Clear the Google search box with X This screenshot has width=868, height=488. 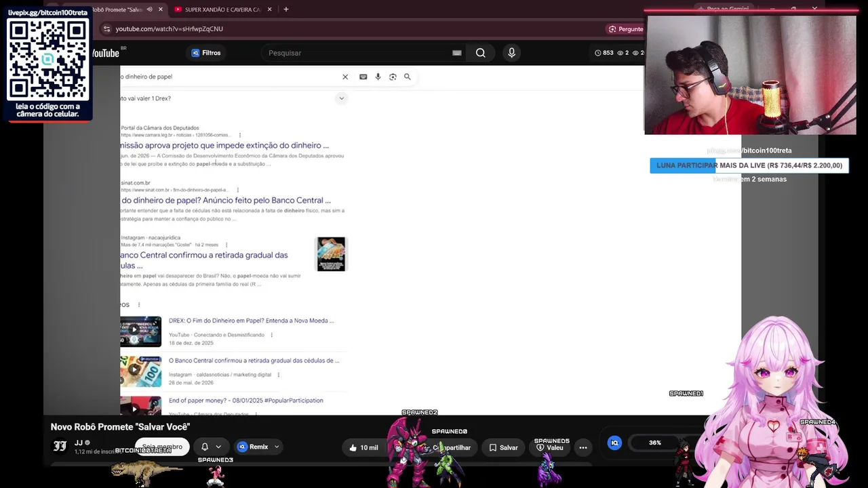345,77
